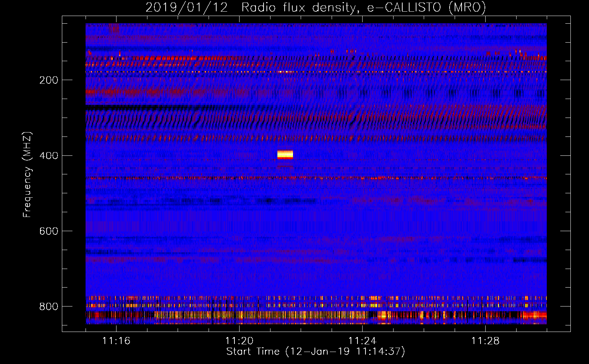Click the 600 frequency tick label
This screenshot has width=589, height=364.
pos(49,232)
